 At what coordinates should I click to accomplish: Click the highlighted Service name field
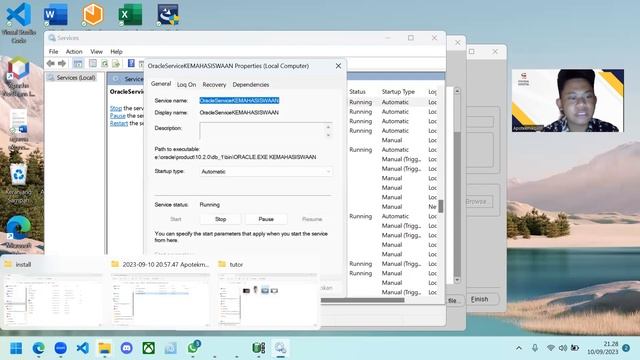[239, 100]
